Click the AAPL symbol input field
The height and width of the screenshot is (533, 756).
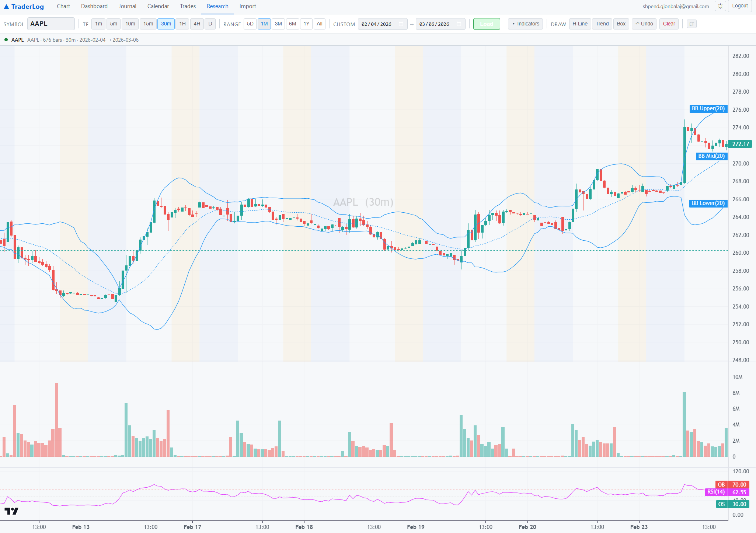[x=51, y=23]
